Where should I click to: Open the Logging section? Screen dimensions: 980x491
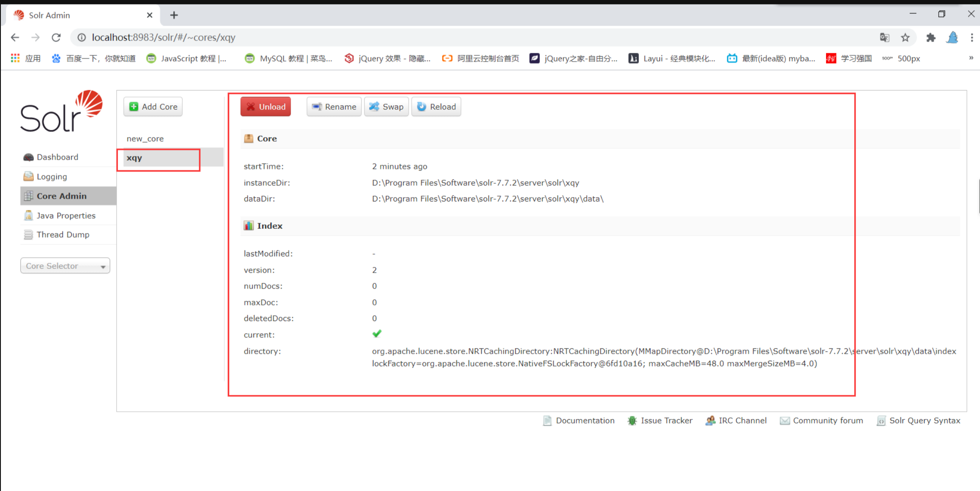[51, 176]
